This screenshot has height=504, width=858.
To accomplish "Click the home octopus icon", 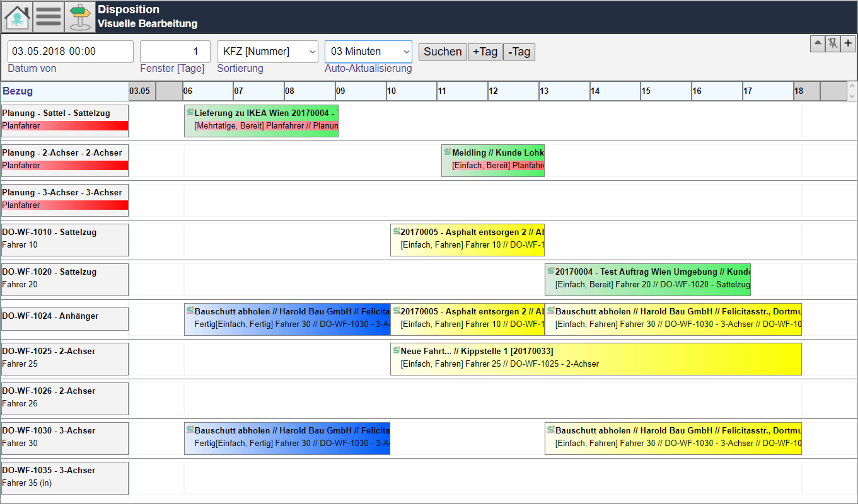I will tap(17, 17).
